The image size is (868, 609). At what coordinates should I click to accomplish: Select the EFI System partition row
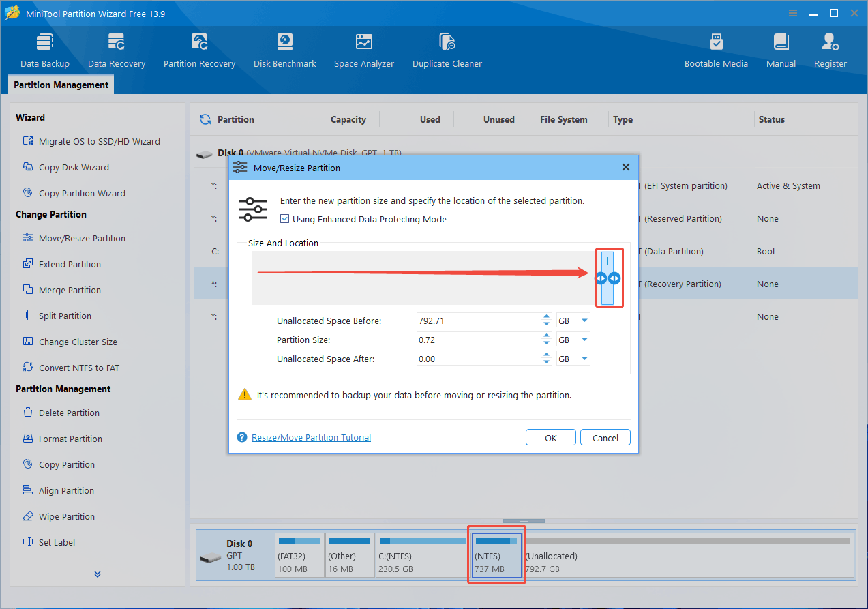[526, 185]
